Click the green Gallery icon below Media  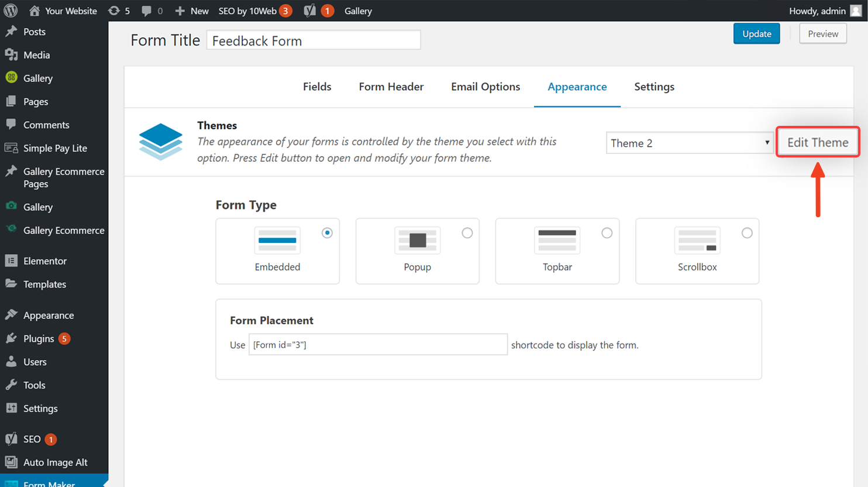[x=11, y=77]
